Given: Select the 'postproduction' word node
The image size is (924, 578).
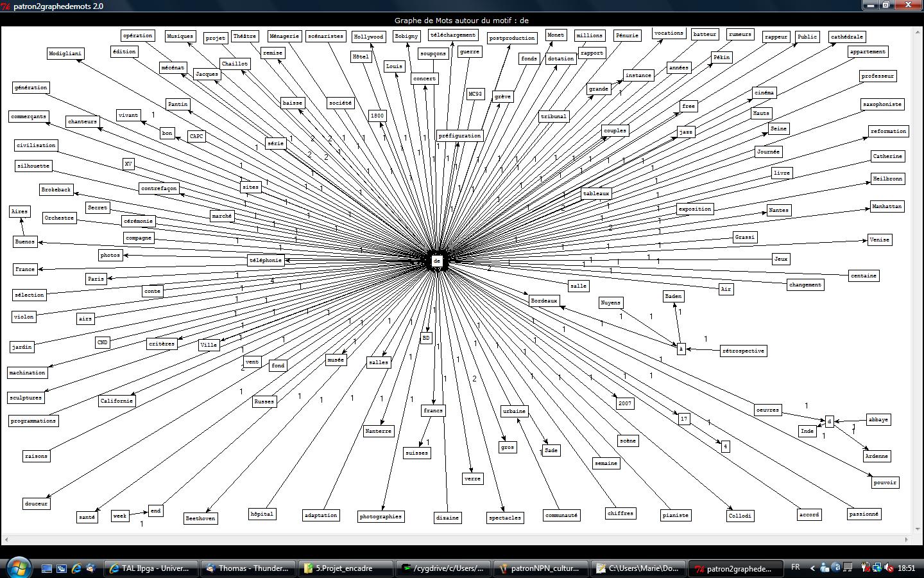Looking at the screenshot, I should tap(512, 38).
